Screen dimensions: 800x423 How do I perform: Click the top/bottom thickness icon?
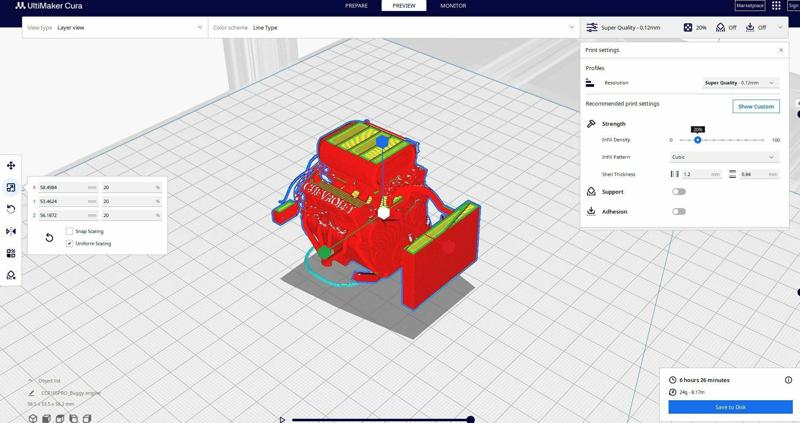point(733,174)
